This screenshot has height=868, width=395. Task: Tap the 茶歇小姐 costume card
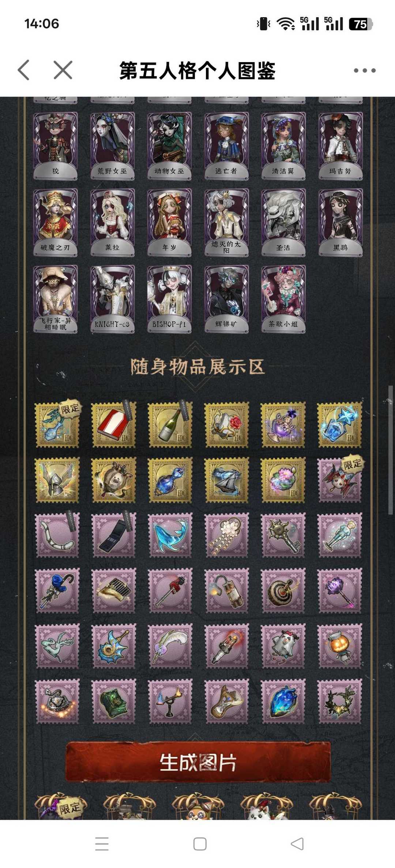(283, 299)
